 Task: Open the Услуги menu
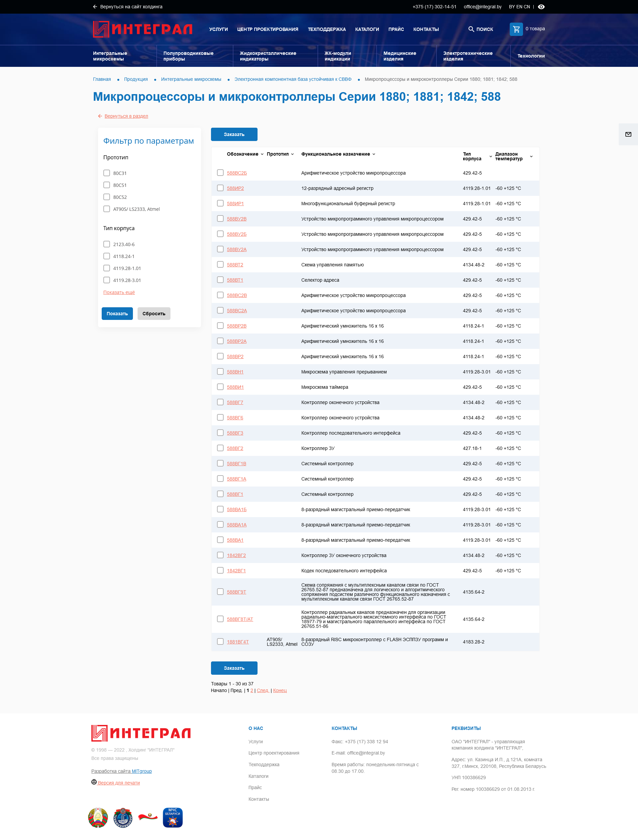point(218,29)
